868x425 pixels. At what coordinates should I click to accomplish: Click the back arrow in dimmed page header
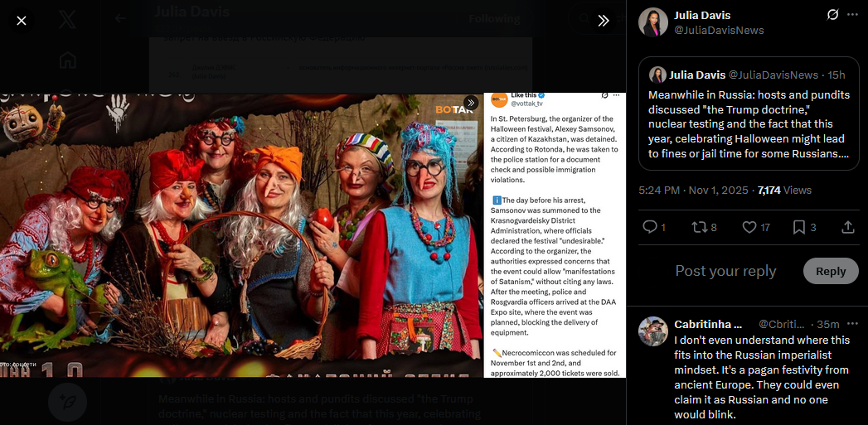[x=120, y=18]
